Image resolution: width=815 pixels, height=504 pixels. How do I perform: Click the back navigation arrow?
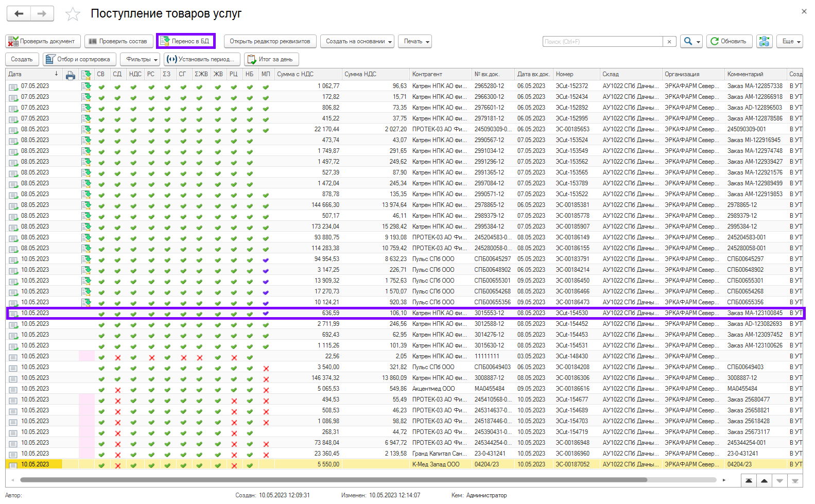click(x=19, y=14)
